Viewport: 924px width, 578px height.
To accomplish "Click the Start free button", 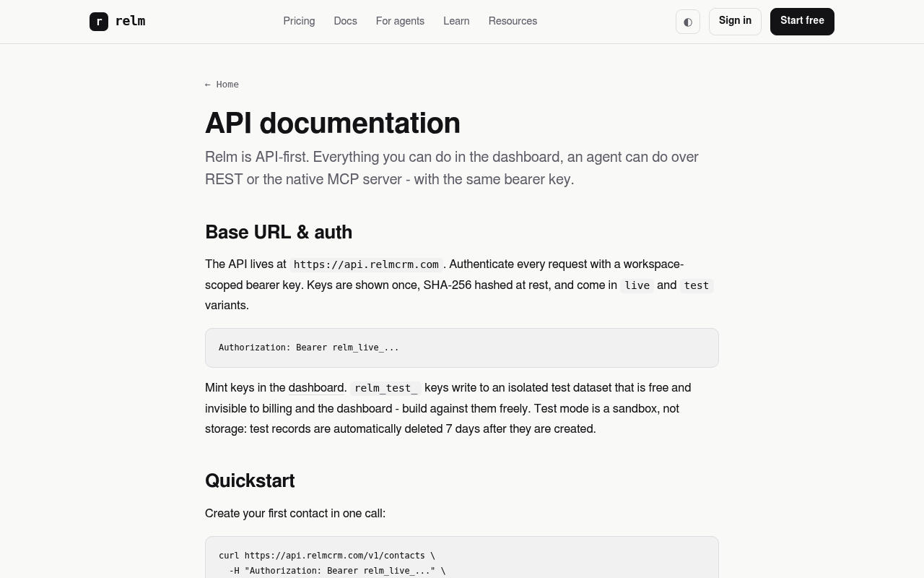I will [x=802, y=21].
